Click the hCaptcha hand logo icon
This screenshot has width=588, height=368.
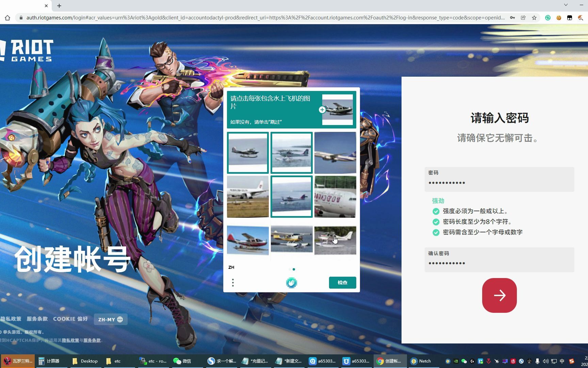[x=291, y=282]
